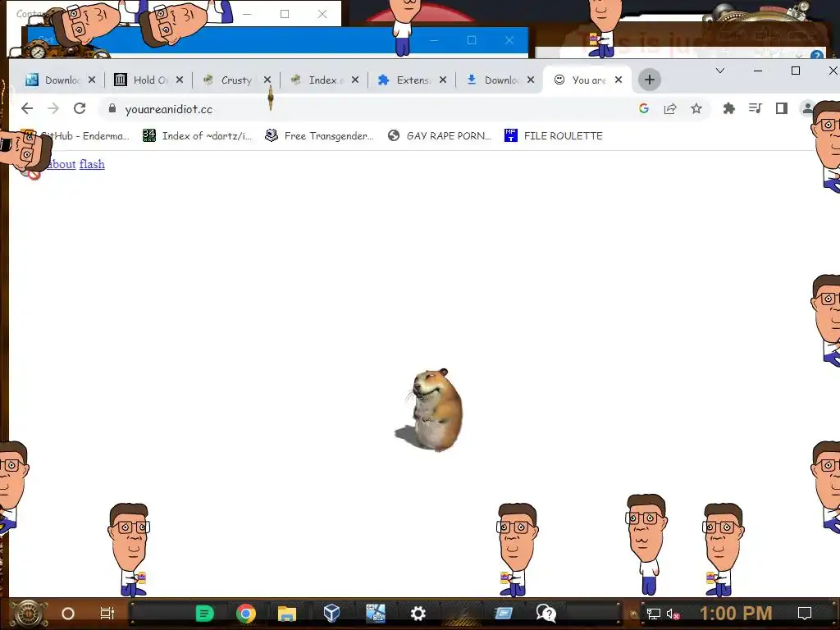
Task: Open the GitHub - Enderma bookmark
Action: [76, 136]
